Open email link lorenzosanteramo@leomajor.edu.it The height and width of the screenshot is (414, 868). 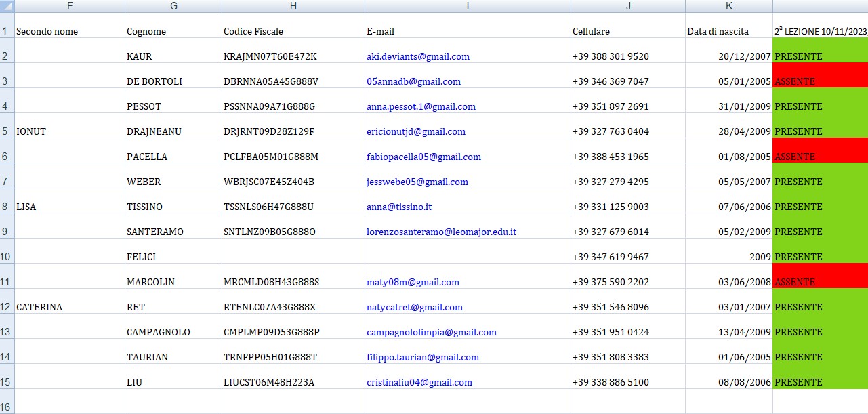point(441,232)
